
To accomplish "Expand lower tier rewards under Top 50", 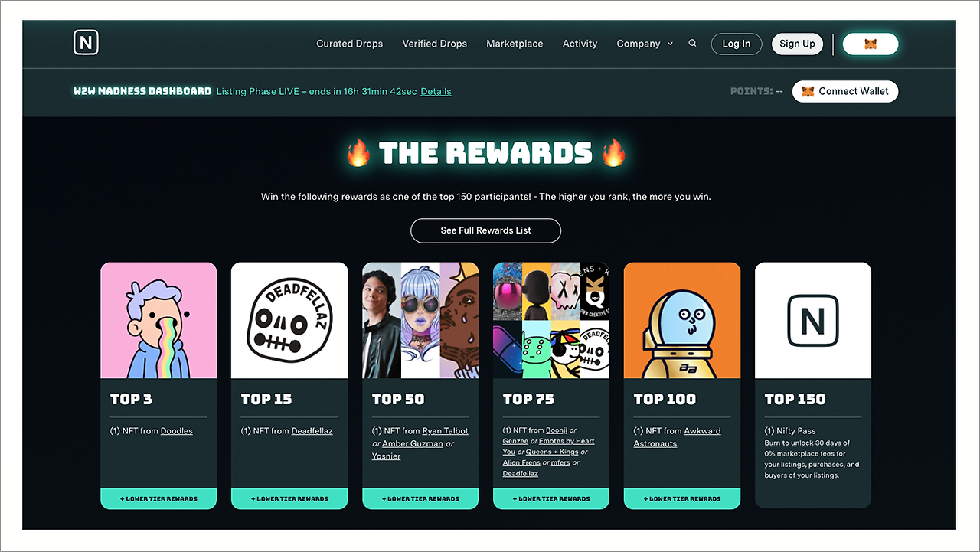I will pyautogui.click(x=420, y=498).
